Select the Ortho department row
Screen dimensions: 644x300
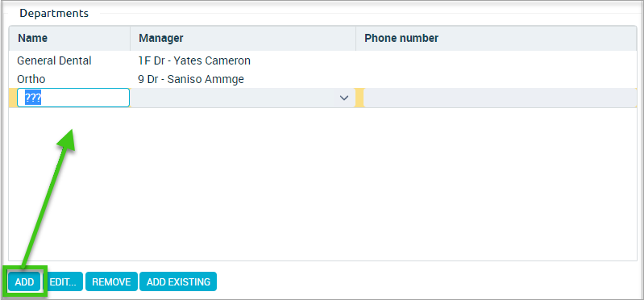pyautogui.click(x=322, y=79)
